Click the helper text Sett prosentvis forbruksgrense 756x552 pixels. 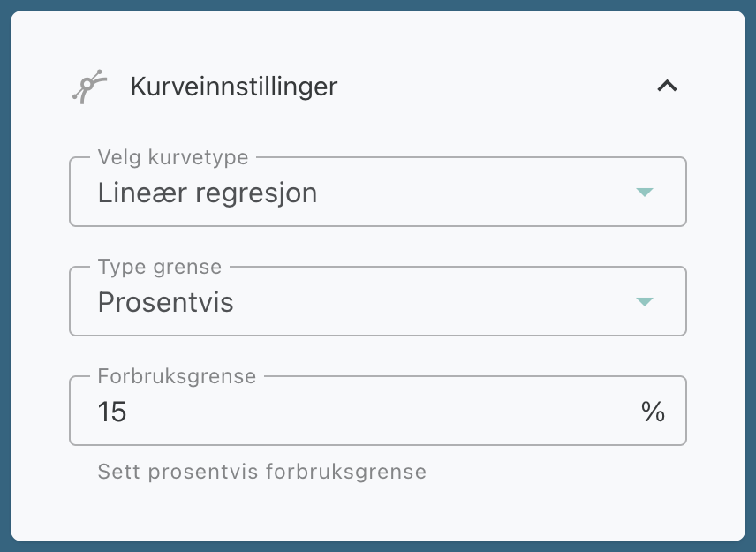click(x=262, y=472)
